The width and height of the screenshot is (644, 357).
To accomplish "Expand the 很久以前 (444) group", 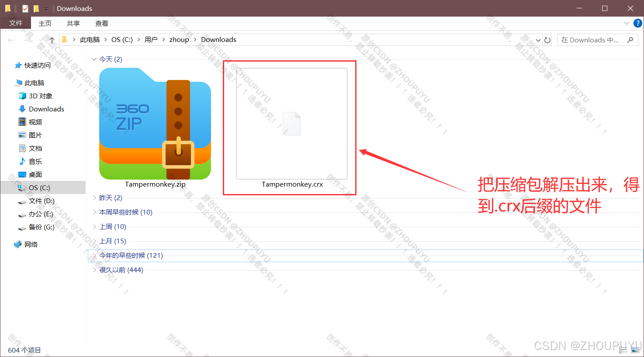I will (x=94, y=270).
